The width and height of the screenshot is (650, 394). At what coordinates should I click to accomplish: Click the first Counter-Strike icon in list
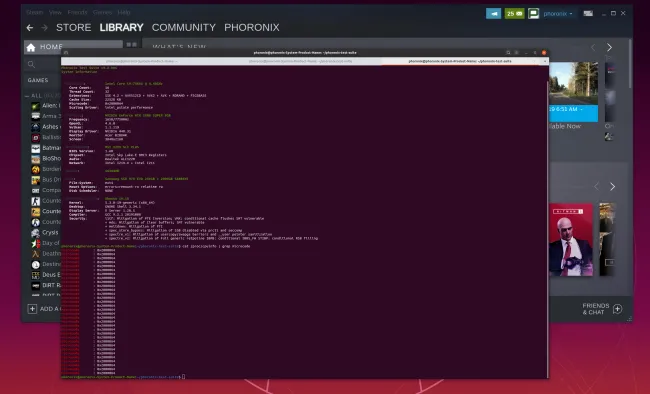(x=36, y=201)
